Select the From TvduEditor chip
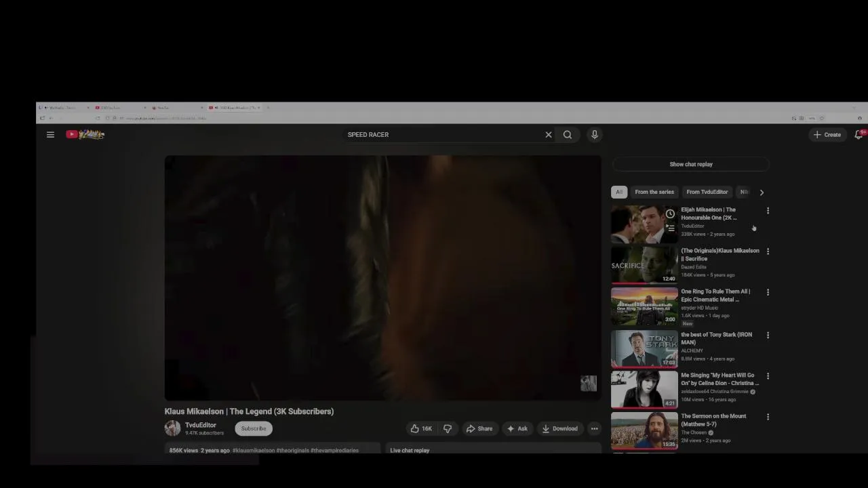 (707, 192)
